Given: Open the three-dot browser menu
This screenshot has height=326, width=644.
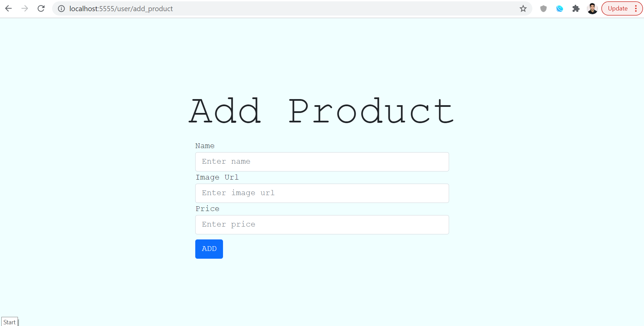Looking at the screenshot, I should click(636, 8).
